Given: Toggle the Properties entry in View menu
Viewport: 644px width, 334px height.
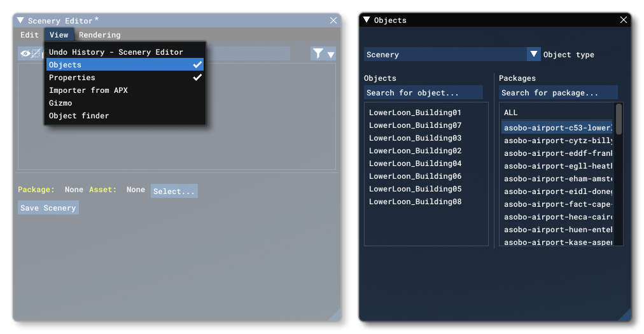Looking at the screenshot, I should click(x=125, y=77).
